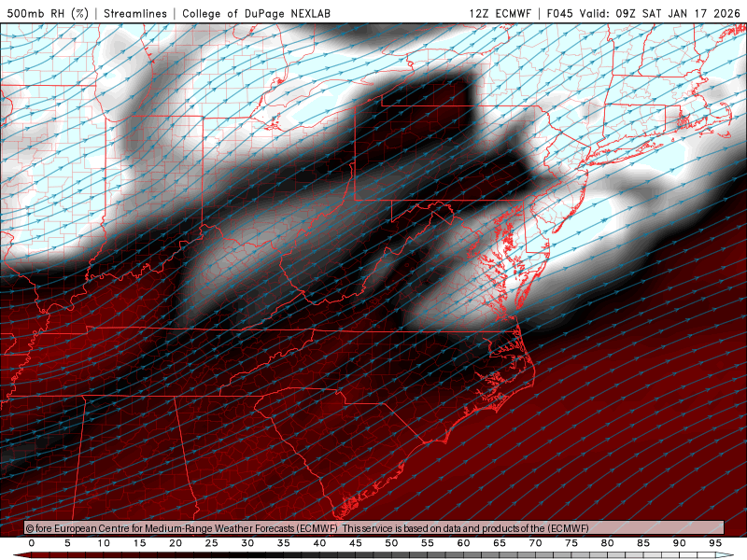Click the "0" value on the color scale
The height and width of the screenshot is (560, 747).
point(32,543)
